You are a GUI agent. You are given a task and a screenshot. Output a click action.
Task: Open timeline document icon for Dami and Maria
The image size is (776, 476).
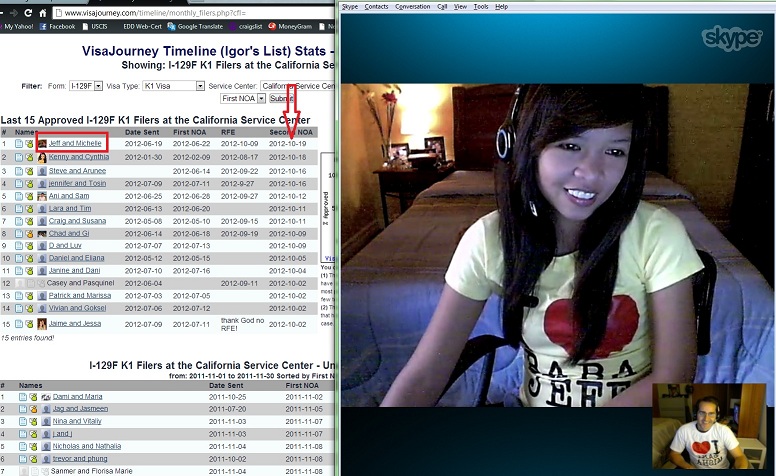coord(23,397)
